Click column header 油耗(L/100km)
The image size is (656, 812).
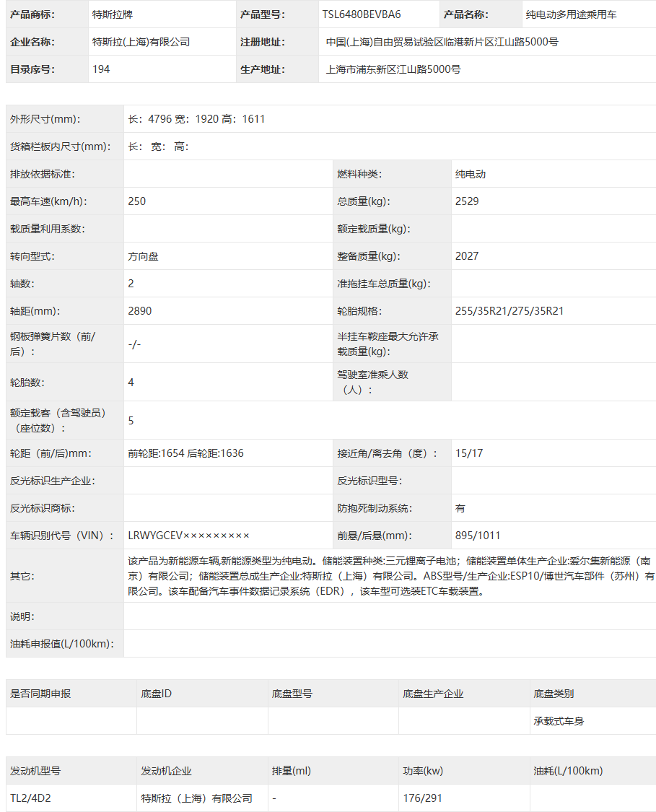tap(568, 771)
